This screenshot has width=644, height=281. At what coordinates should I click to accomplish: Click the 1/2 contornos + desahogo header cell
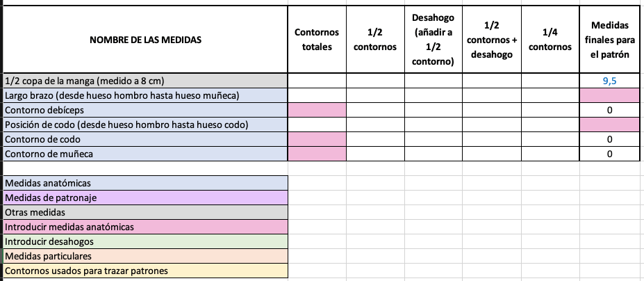tap(492, 40)
